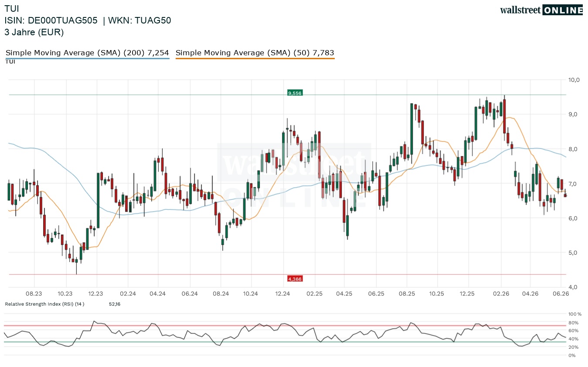Click the 08.24 date axis label
Viewport: 588px width, 367px height.
[x=221, y=294]
